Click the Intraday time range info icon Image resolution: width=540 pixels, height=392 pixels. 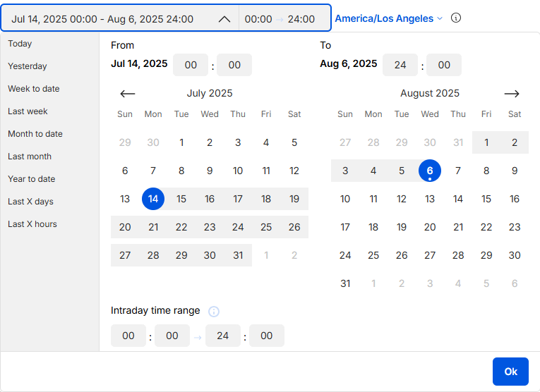(x=214, y=311)
